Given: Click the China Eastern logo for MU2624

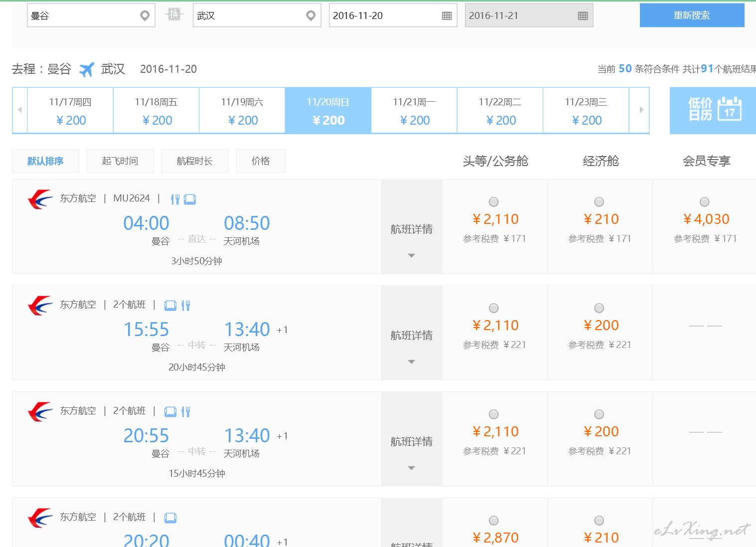Looking at the screenshot, I should (40, 199).
